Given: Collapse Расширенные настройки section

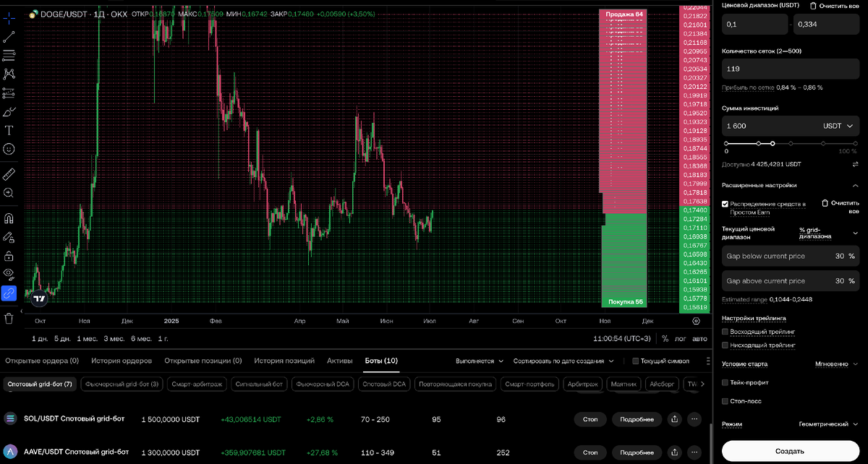Looking at the screenshot, I should (855, 185).
